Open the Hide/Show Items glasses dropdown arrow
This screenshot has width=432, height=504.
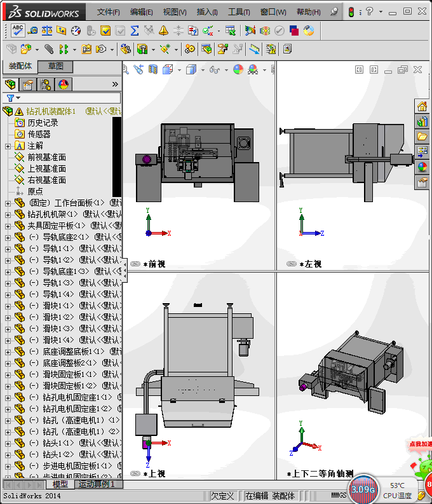point(226,70)
